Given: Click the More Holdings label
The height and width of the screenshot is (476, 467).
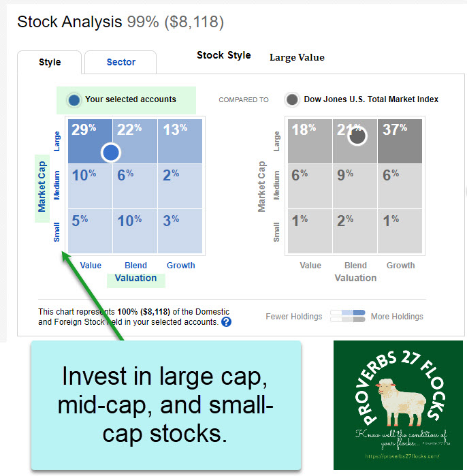Looking at the screenshot, I should 397,317.
